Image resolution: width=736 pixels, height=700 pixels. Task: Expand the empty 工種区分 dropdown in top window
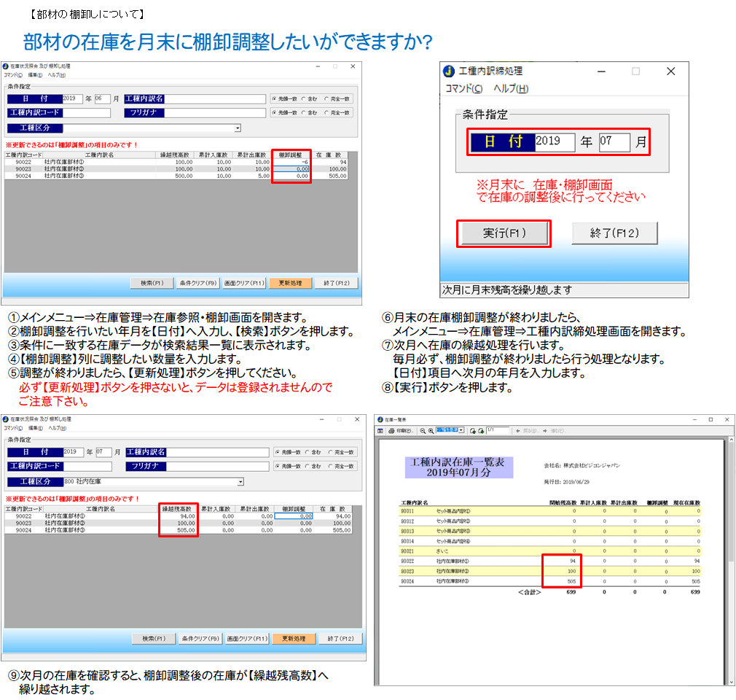click(238, 128)
